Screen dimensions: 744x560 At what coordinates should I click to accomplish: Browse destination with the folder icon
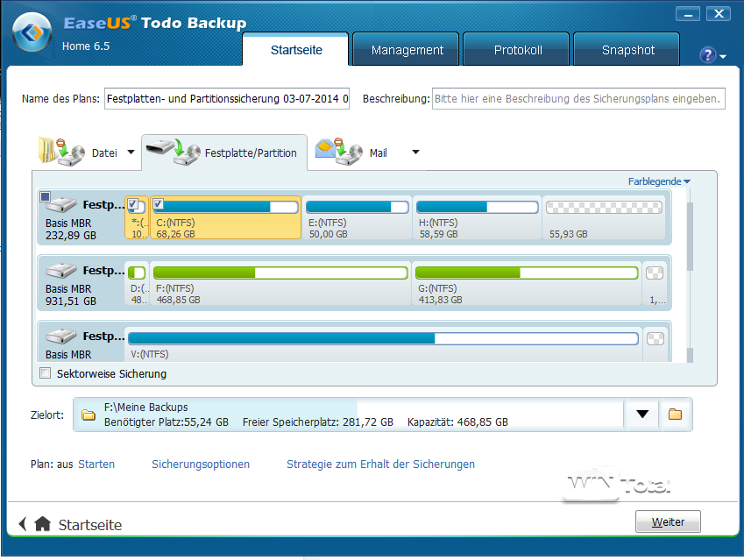click(x=675, y=415)
